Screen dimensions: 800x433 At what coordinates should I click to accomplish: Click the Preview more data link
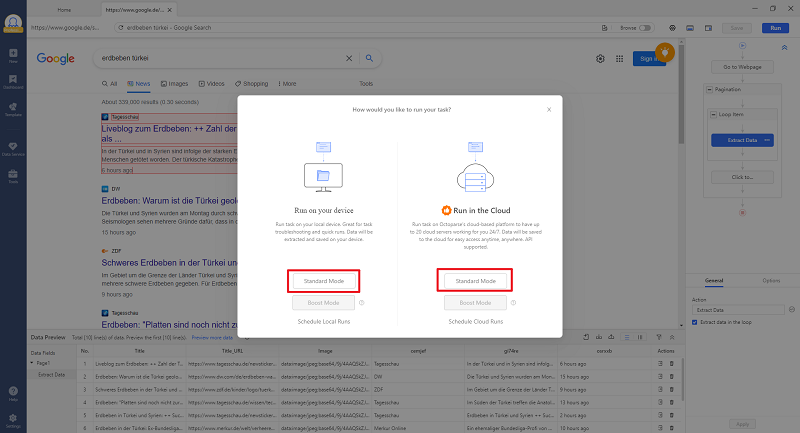click(212, 338)
